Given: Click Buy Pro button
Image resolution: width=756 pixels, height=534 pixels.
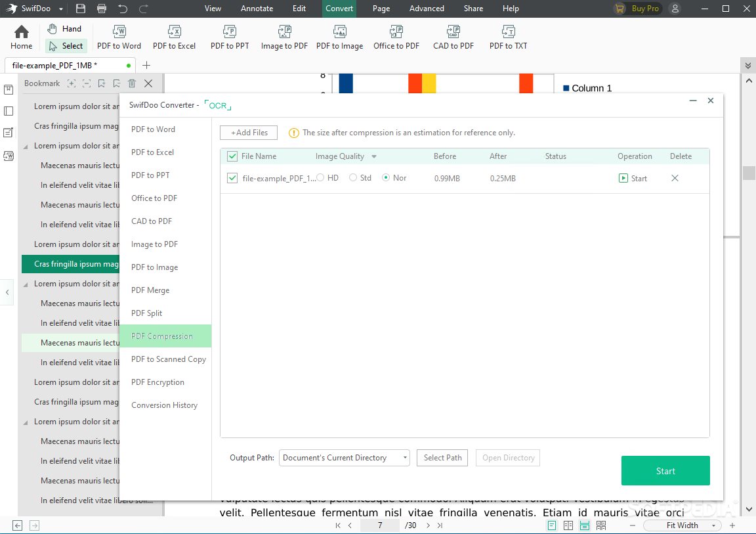Looking at the screenshot, I should pos(637,9).
